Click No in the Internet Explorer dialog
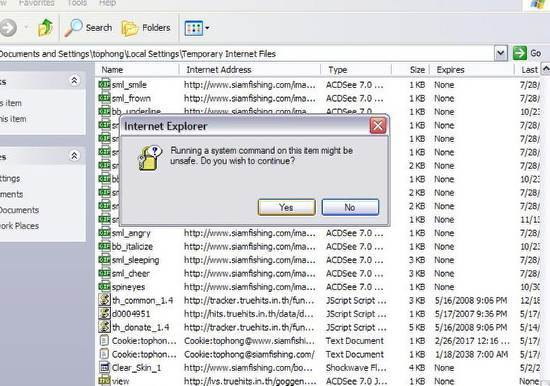 coord(350,207)
